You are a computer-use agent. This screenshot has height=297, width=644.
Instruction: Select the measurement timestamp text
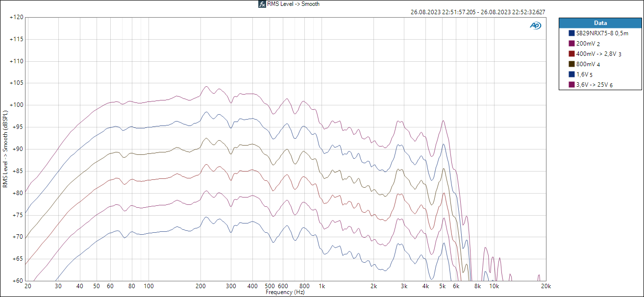(478, 13)
